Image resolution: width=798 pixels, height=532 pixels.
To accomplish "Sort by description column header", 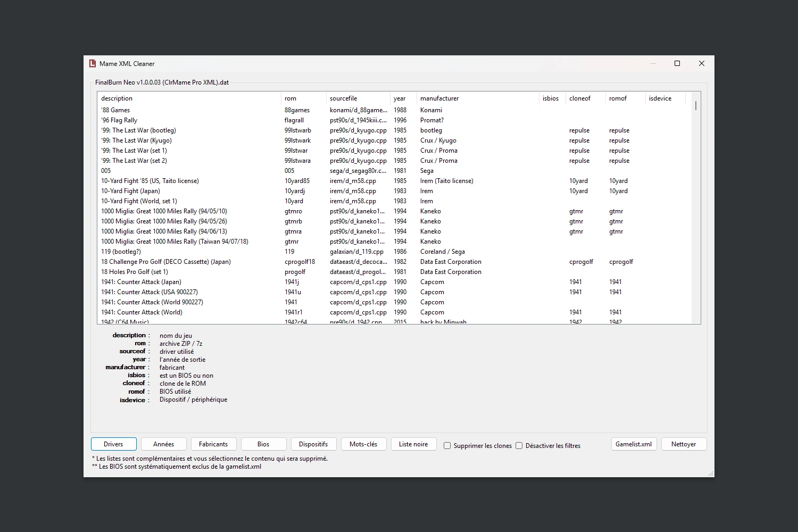I will [189, 98].
